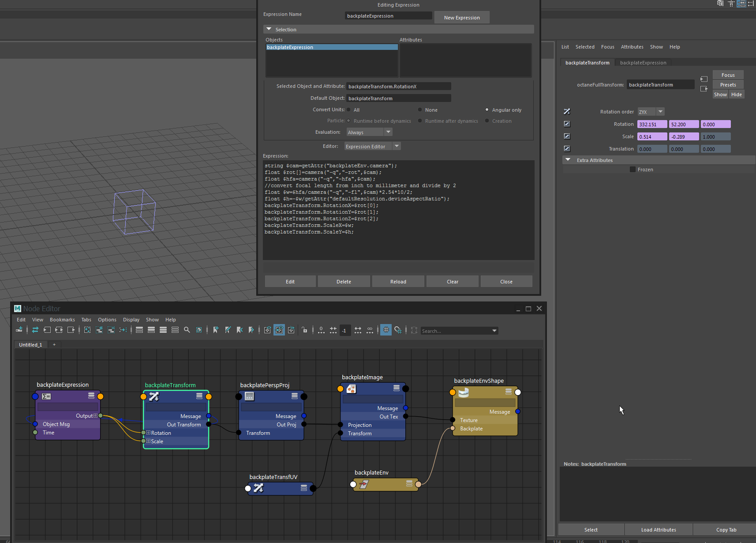The height and width of the screenshot is (543, 756).
Task: Select 'None' convert units radio button
Action: pos(420,110)
